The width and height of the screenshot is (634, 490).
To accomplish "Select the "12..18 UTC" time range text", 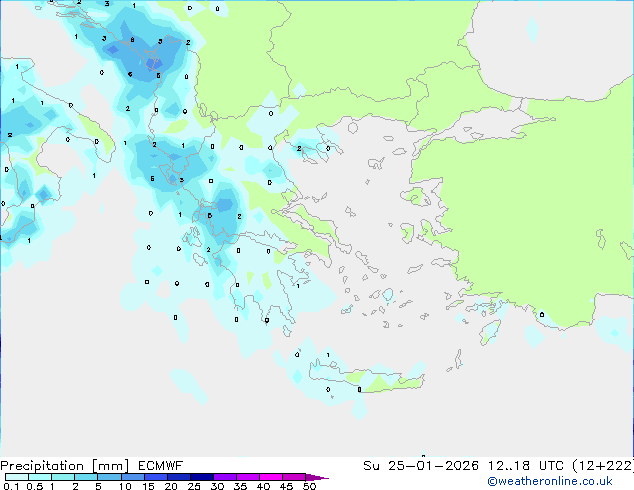I will [x=526, y=466].
